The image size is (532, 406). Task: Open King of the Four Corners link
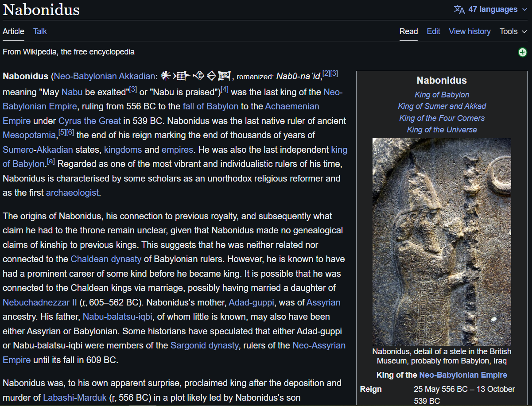click(442, 118)
